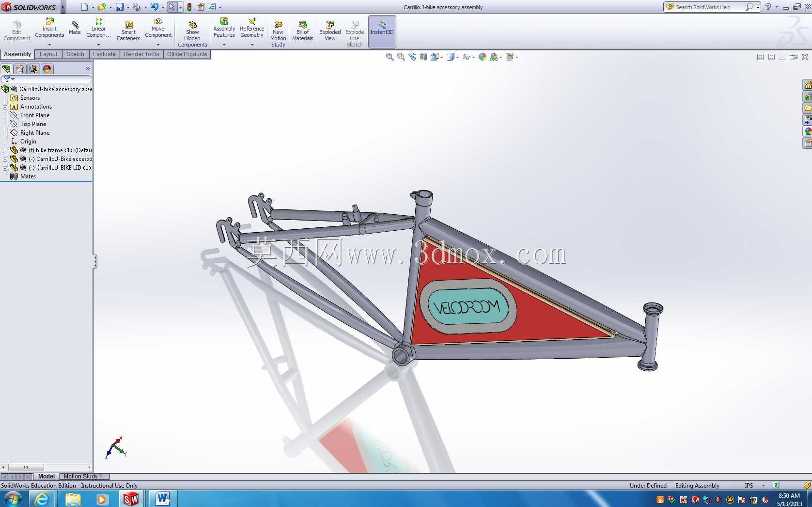This screenshot has width=812, height=507.
Task: Open DisplayManager tab
Action: pos(47,69)
